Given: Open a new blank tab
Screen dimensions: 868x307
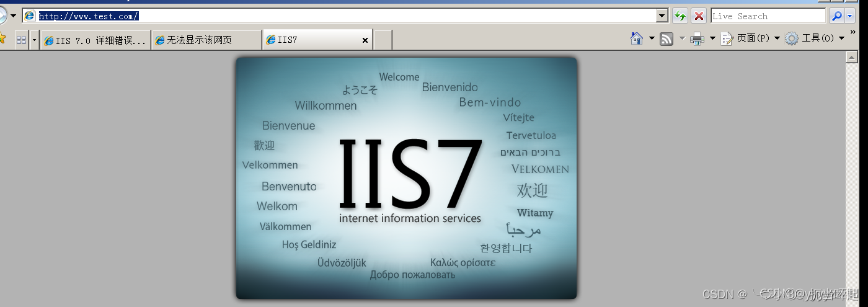Looking at the screenshot, I should pyautogui.click(x=383, y=40).
